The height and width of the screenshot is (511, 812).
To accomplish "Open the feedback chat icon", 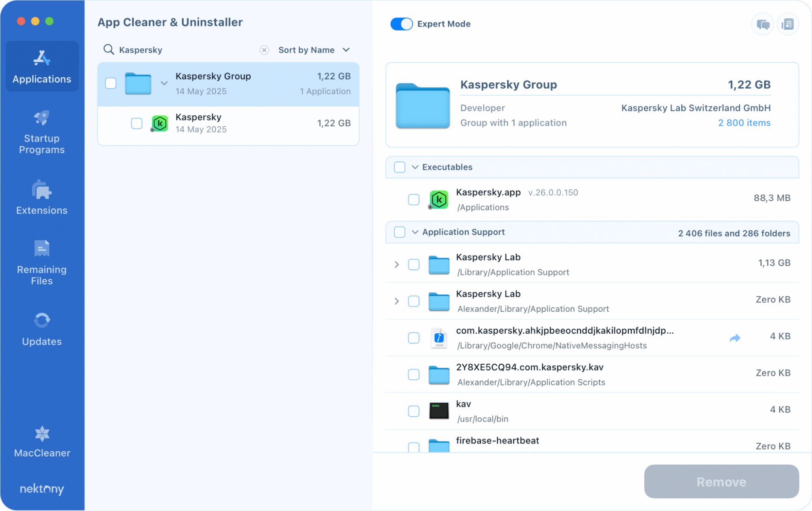I will pos(762,24).
